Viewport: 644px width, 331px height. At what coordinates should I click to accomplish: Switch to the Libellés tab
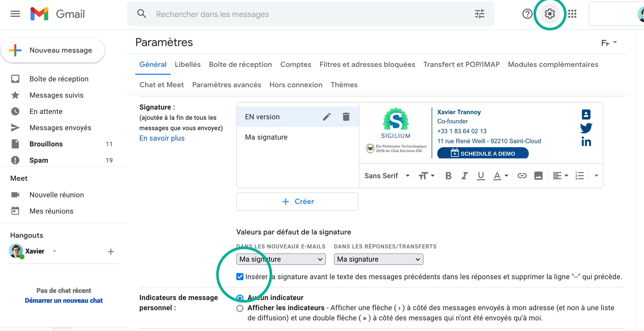[x=187, y=65]
